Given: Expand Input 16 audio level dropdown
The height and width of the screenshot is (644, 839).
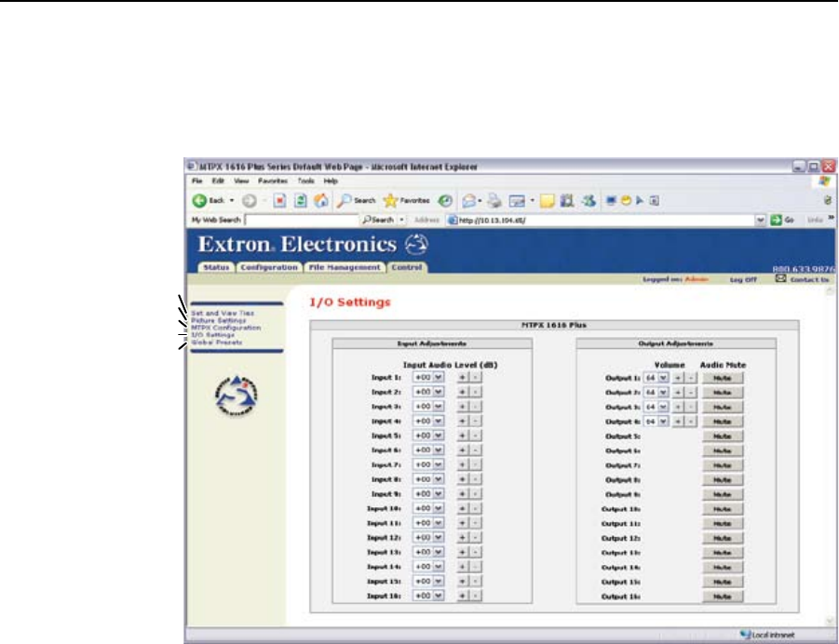Looking at the screenshot, I should [439, 596].
